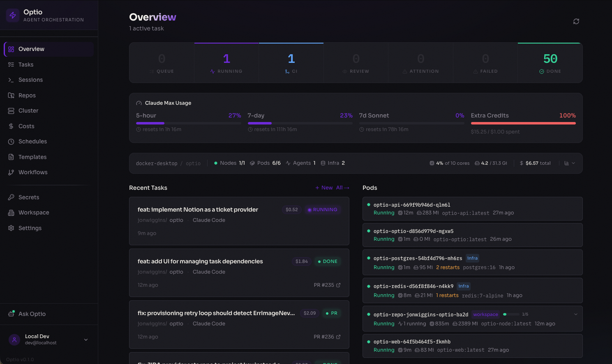This screenshot has width=612, height=364.
Task: Open the chart dropdown chevron in the cluster bar
Action: [573, 163]
